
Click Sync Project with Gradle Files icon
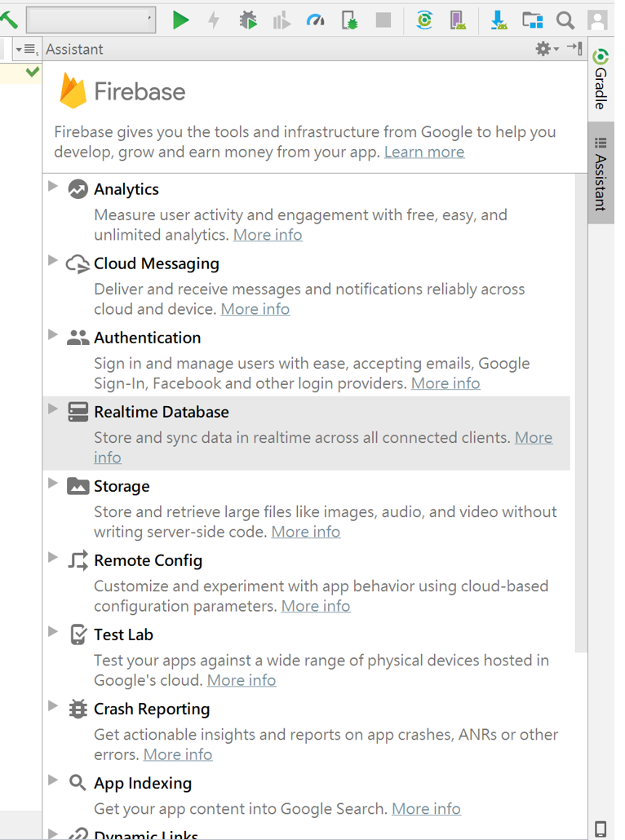pos(424,20)
